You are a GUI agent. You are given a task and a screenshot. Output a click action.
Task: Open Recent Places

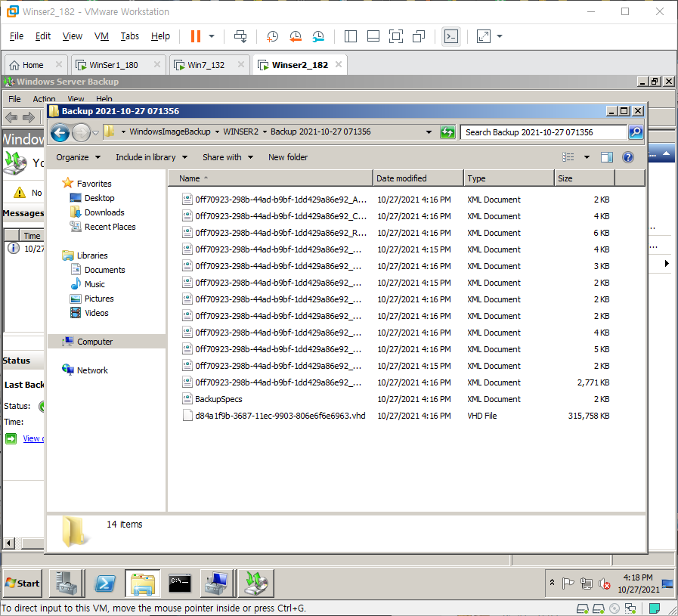pos(110,227)
